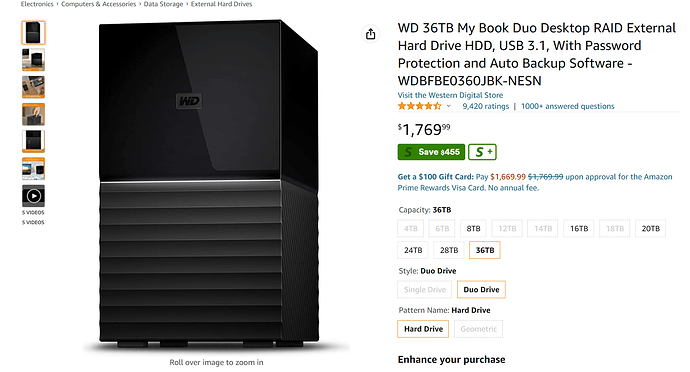Image resolution: width=690 pixels, height=372 pixels.
Task: Click the share icon beside product image
Action: pos(371,33)
